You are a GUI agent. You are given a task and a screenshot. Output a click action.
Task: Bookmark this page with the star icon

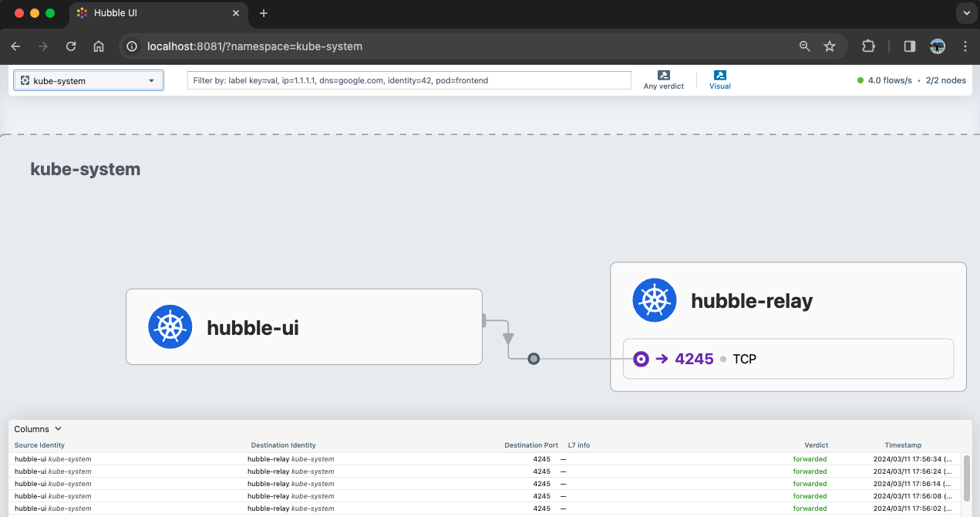point(830,46)
